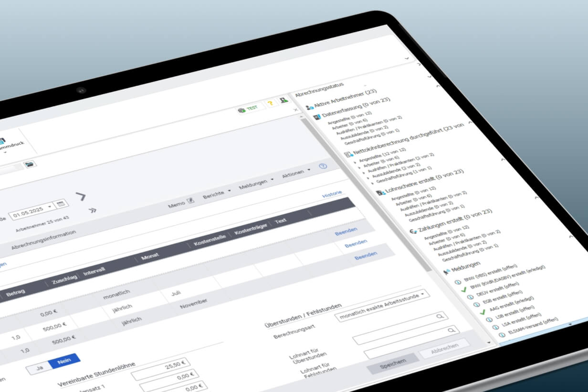Click the Aktive Arbeitnehmer people icon

[310, 107]
